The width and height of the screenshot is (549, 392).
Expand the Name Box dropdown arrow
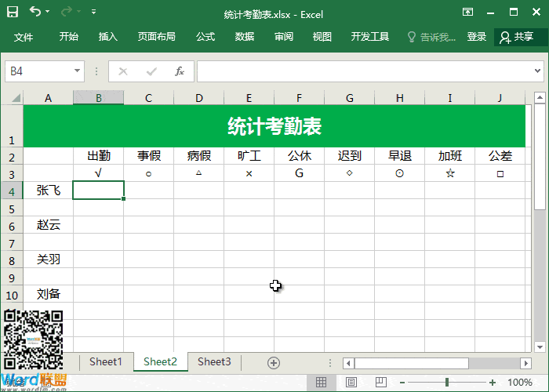click(x=77, y=71)
